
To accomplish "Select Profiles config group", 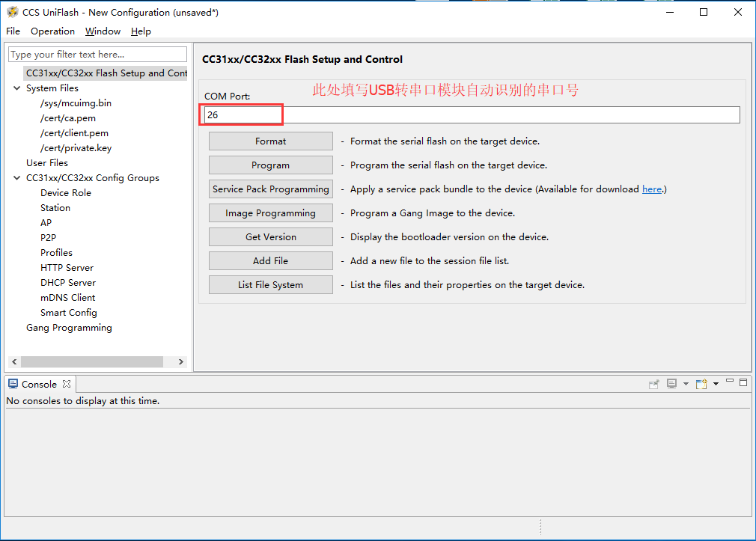I will [x=56, y=253].
